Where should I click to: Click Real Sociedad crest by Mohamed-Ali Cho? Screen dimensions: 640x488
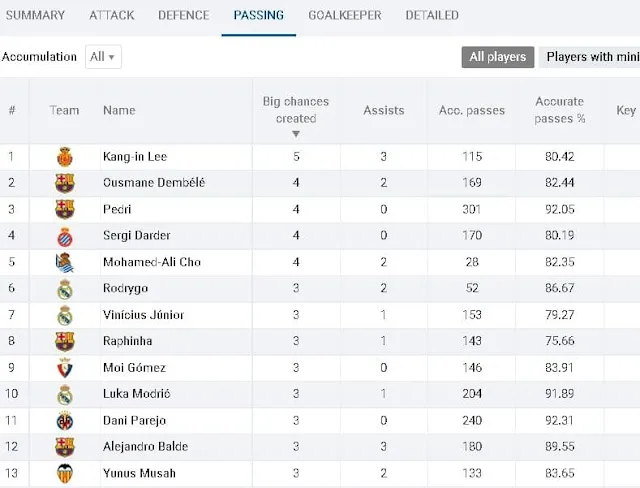(65, 263)
